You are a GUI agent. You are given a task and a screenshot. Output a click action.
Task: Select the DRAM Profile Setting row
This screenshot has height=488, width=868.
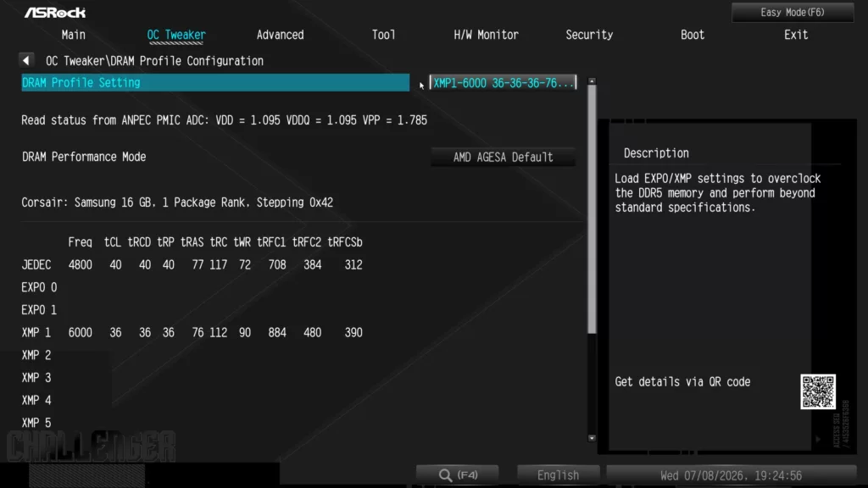[x=215, y=82]
